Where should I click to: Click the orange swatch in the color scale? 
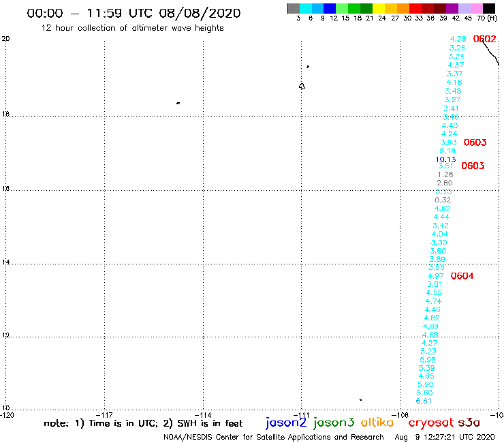(x=403, y=8)
